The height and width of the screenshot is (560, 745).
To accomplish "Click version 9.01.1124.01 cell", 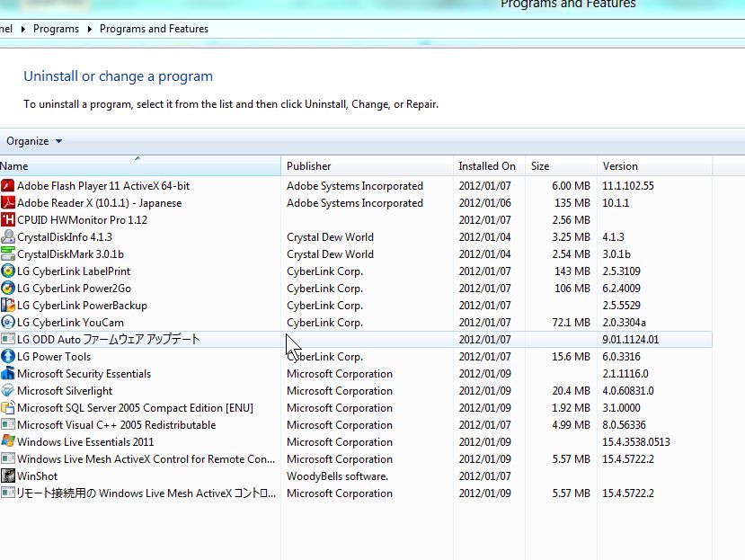I will (x=631, y=340).
